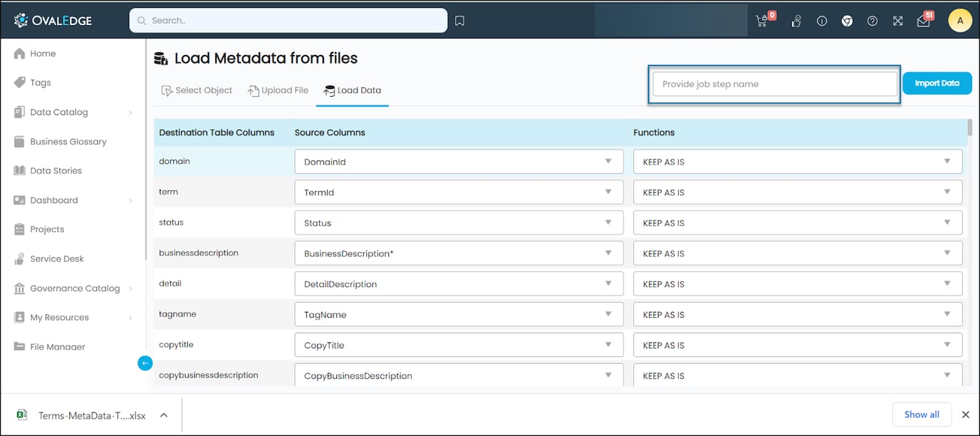Click the Tags icon in sidebar
Screen dimensions: 980x436
click(19, 83)
